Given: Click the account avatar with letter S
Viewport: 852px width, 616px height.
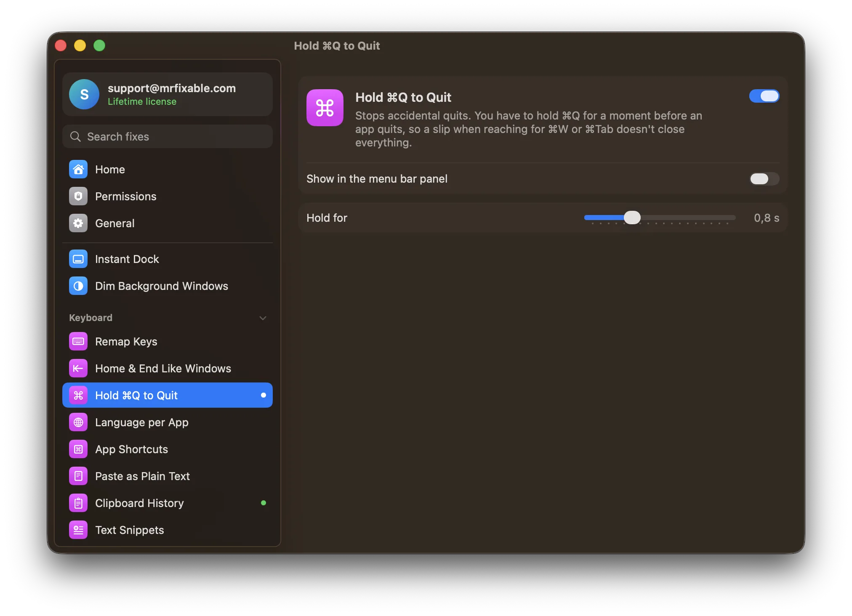Looking at the screenshot, I should coord(84,94).
